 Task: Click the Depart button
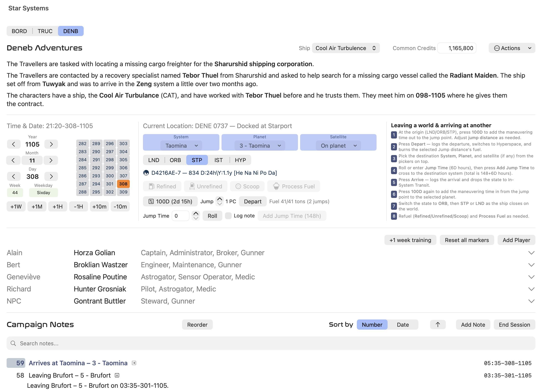point(253,202)
